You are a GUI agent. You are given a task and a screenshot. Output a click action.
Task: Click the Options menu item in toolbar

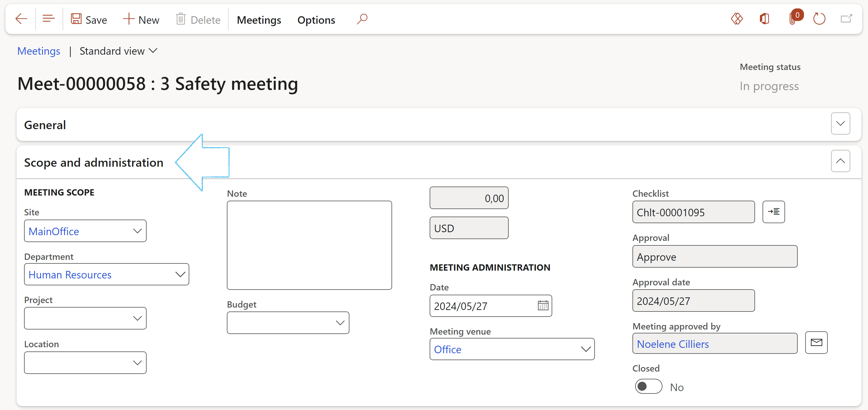click(315, 19)
